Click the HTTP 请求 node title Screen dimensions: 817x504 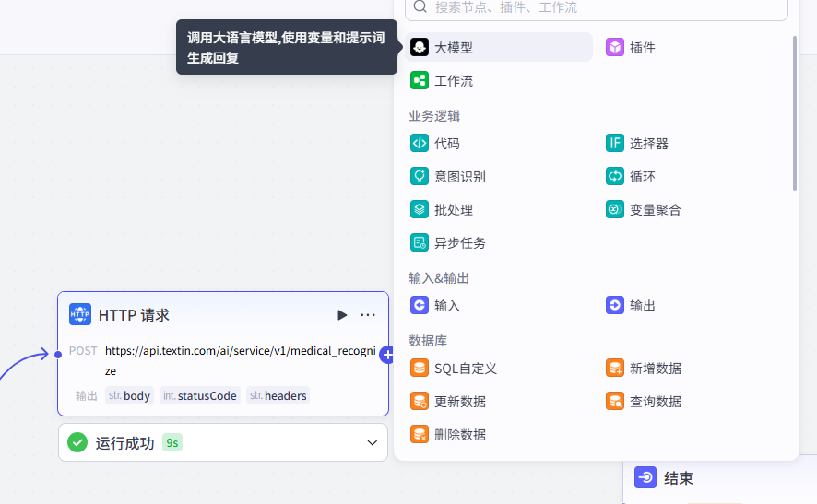point(134,315)
